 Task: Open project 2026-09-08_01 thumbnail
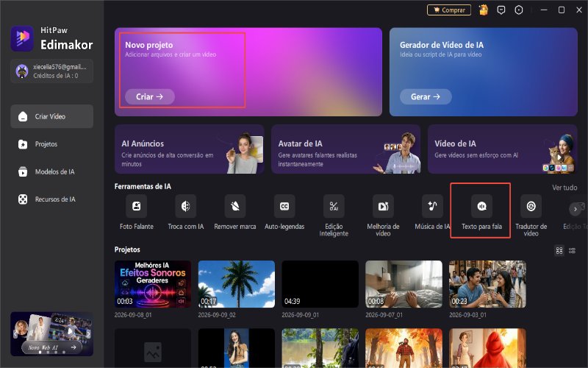153,284
